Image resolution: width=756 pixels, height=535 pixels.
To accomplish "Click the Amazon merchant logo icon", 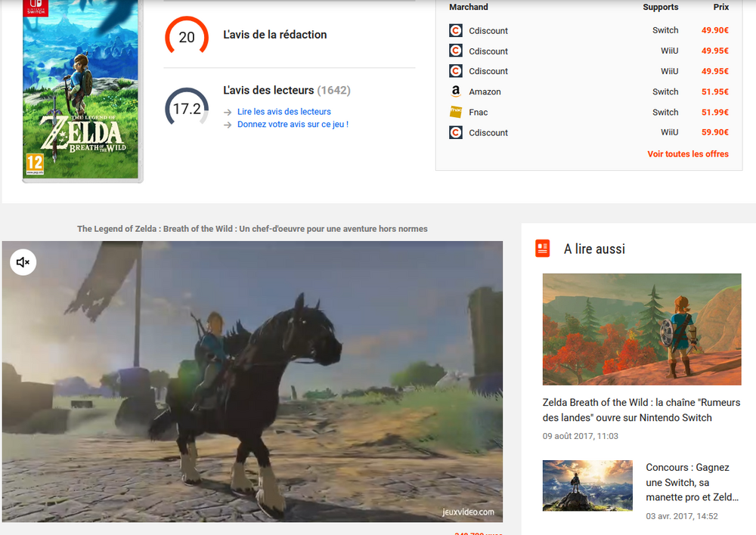I will pyautogui.click(x=455, y=91).
